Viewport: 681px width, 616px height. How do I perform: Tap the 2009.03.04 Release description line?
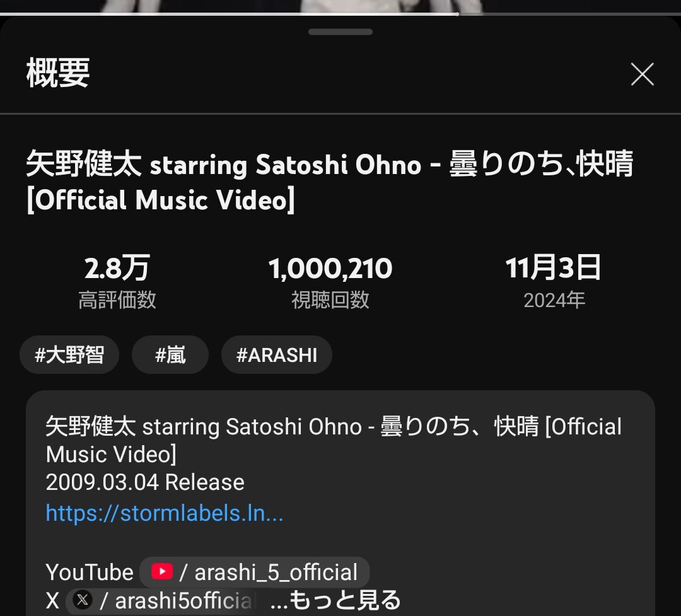145,482
